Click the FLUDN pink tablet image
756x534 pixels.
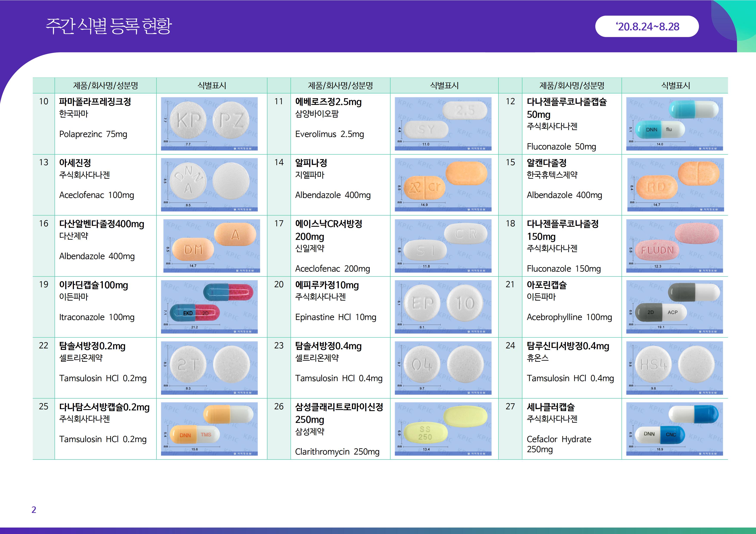pyautogui.click(x=674, y=246)
